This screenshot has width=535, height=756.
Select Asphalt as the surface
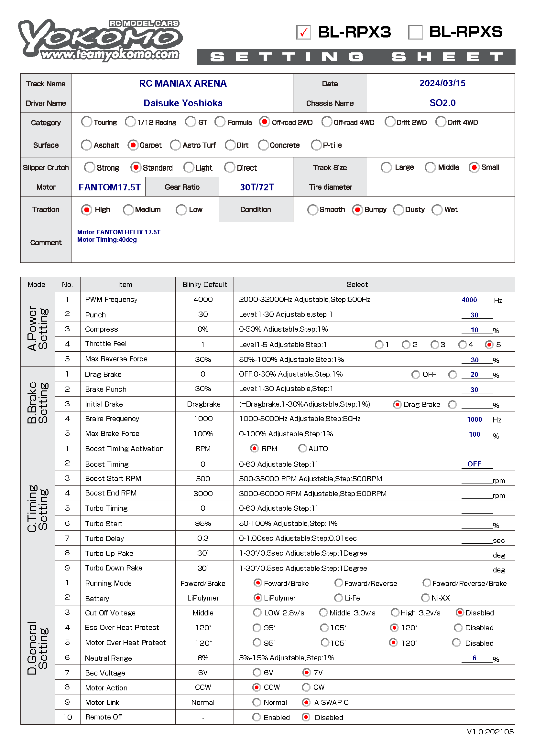86,145
